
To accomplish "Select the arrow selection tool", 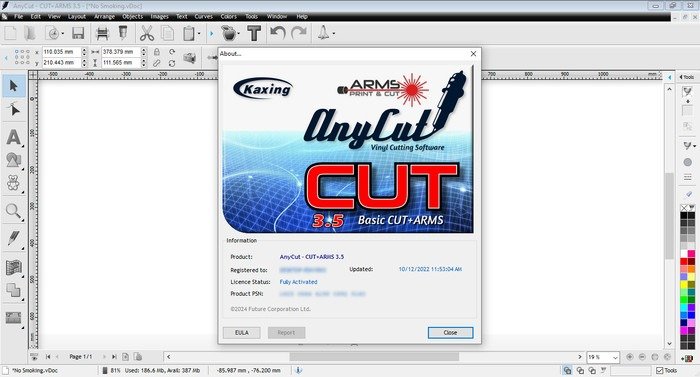I will 13,86.
